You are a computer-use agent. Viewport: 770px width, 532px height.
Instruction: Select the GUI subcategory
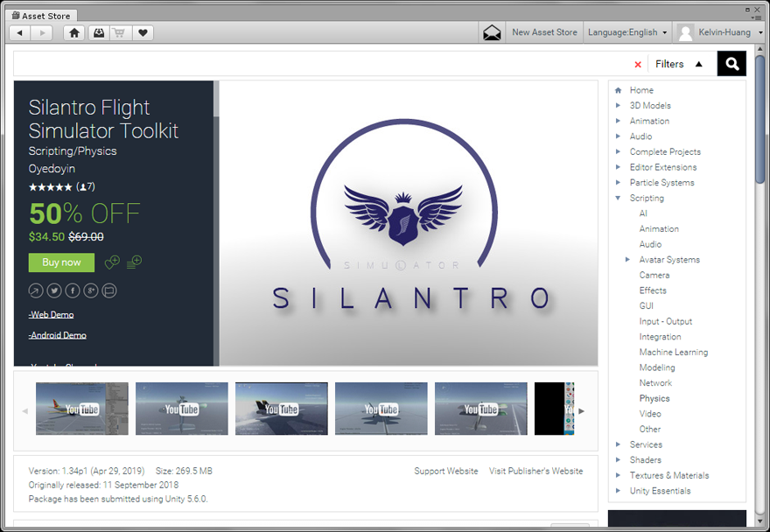tap(646, 305)
